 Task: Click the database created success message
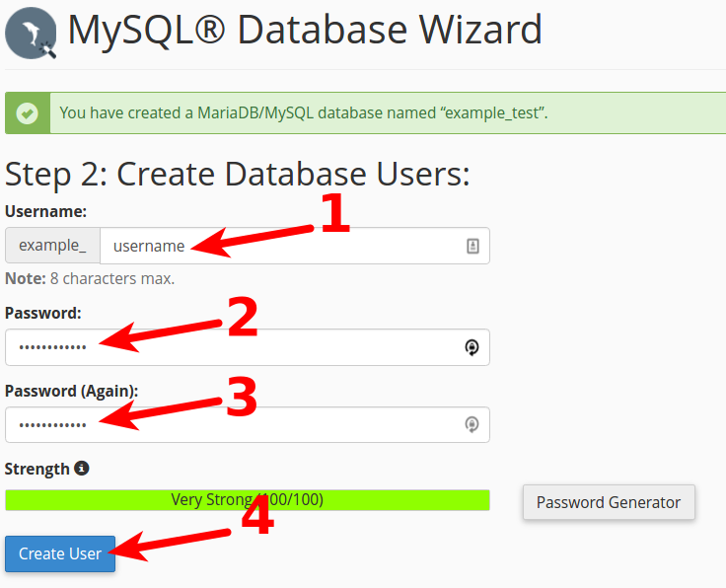click(303, 113)
